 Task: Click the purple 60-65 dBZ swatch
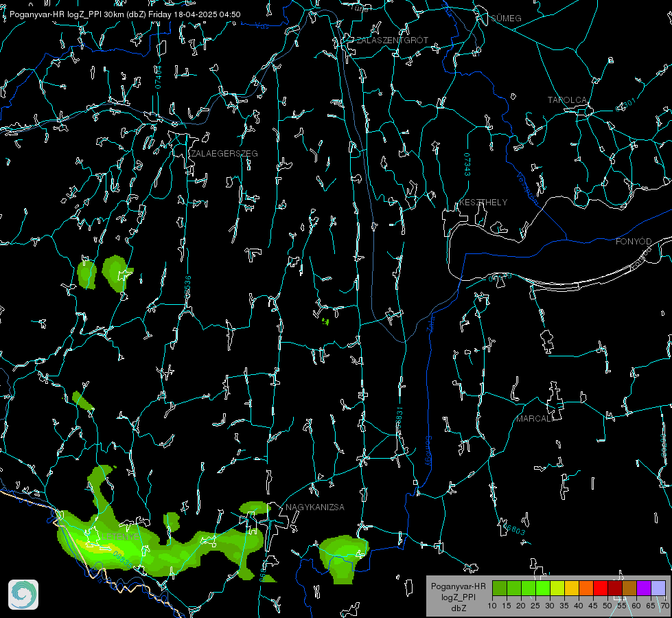[644, 588]
